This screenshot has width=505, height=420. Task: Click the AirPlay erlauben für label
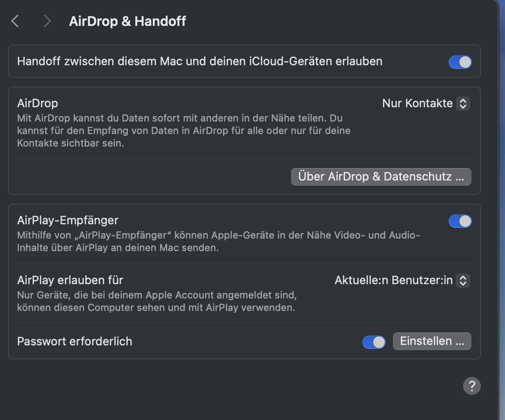click(x=70, y=280)
